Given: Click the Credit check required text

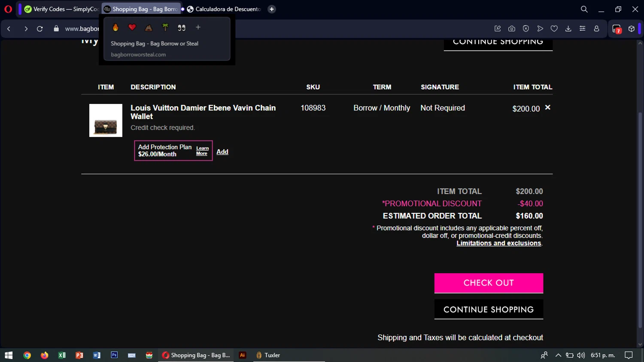Looking at the screenshot, I should (163, 128).
